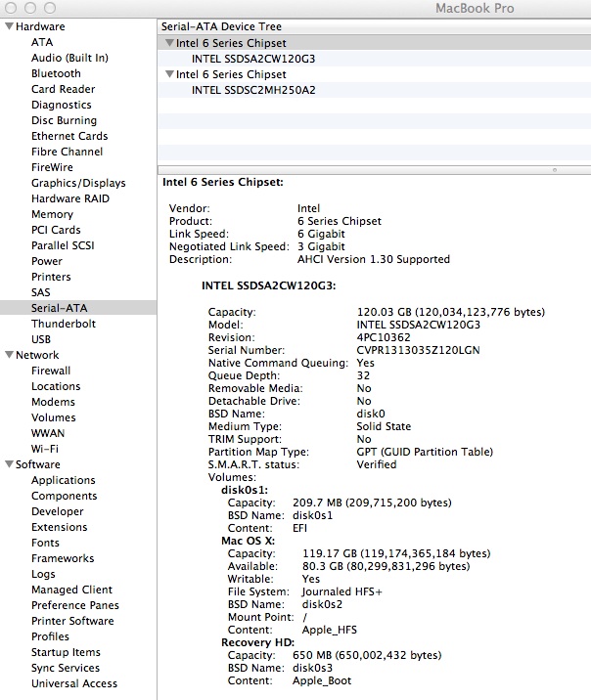This screenshot has width=591, height=700.
Task: Open Modems entry
Action: click(53, 402)
